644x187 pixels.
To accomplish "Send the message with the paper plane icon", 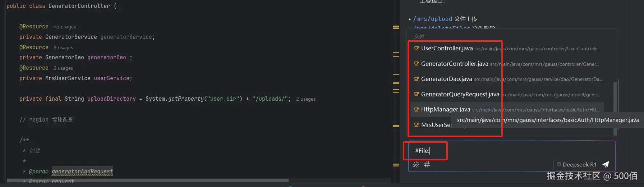I will click(606, 164).
